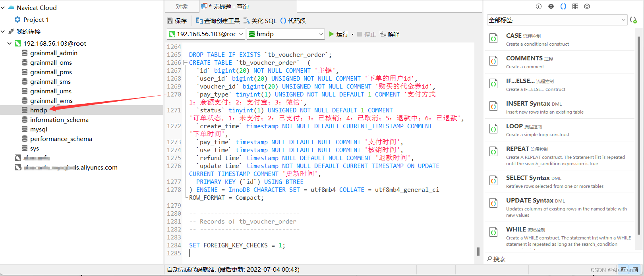Collapse the CREATE TABLE code fold marker
644x276 pixels.
[x=185, y=62]
